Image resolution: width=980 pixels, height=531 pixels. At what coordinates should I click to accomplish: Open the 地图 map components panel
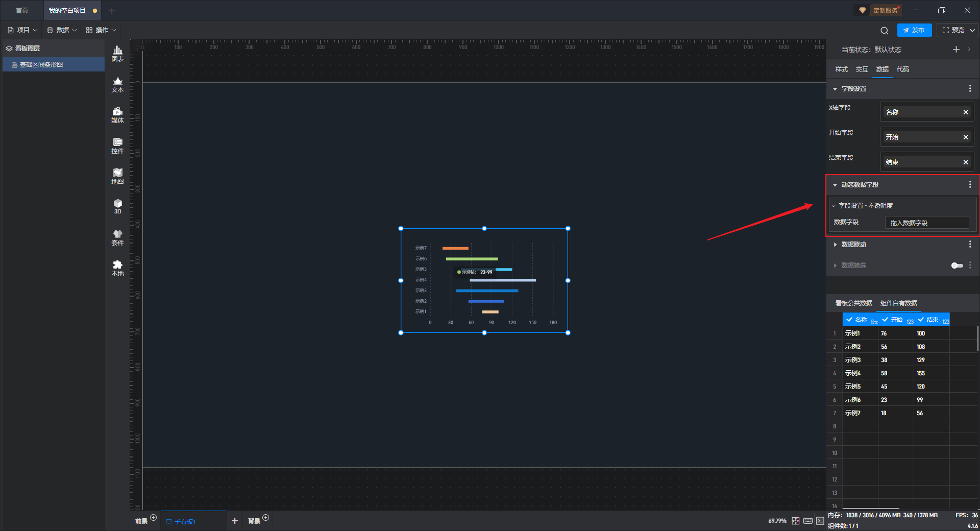[x=117, y=176]
